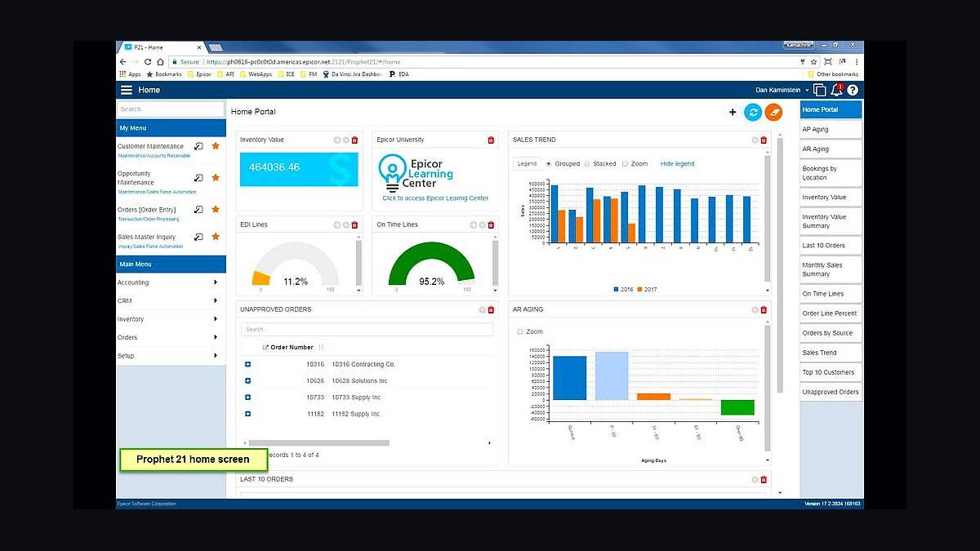Expand the CRM menu

point(171,300)
